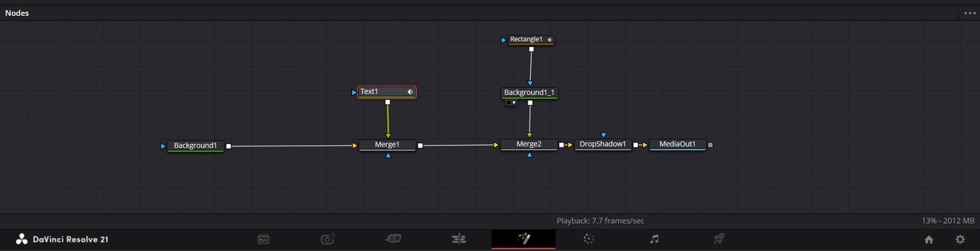The height and width of the screenshot is (251, 980).
Task: Click the output square below Background1_1
Action: pyautogui.click(x=530, y=103)
